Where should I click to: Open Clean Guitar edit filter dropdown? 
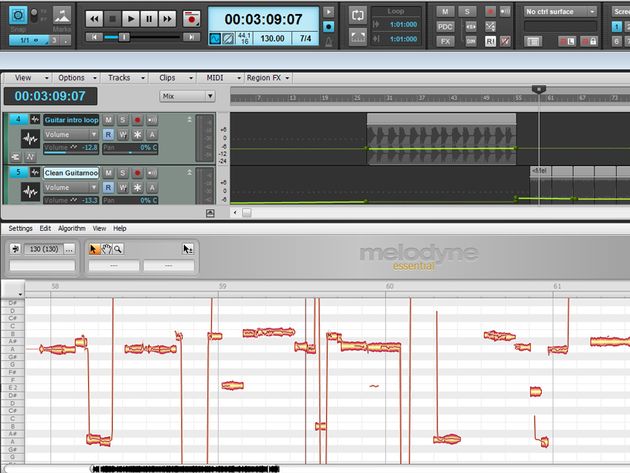click(71, 187)
